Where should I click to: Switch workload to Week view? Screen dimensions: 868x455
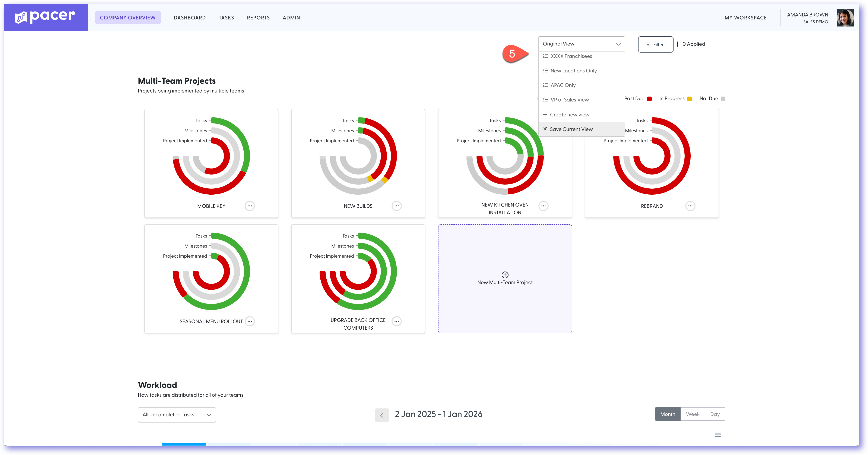point(693,414)
